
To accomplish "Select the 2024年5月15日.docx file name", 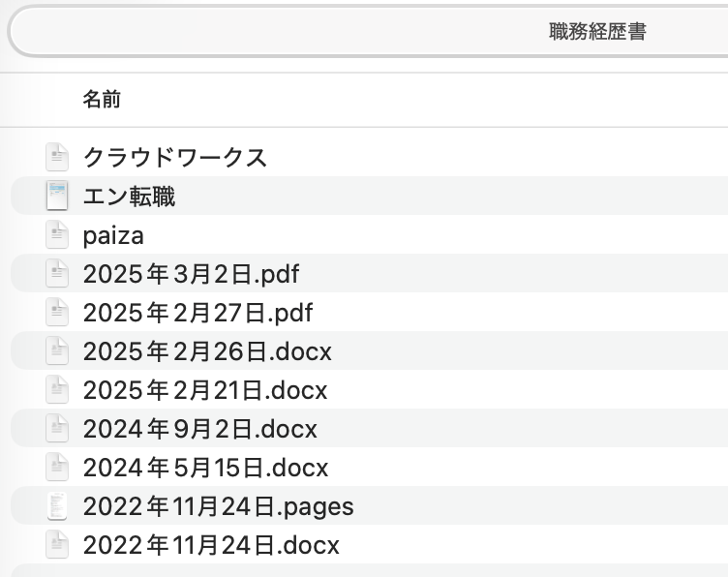I will coord(205,467).
